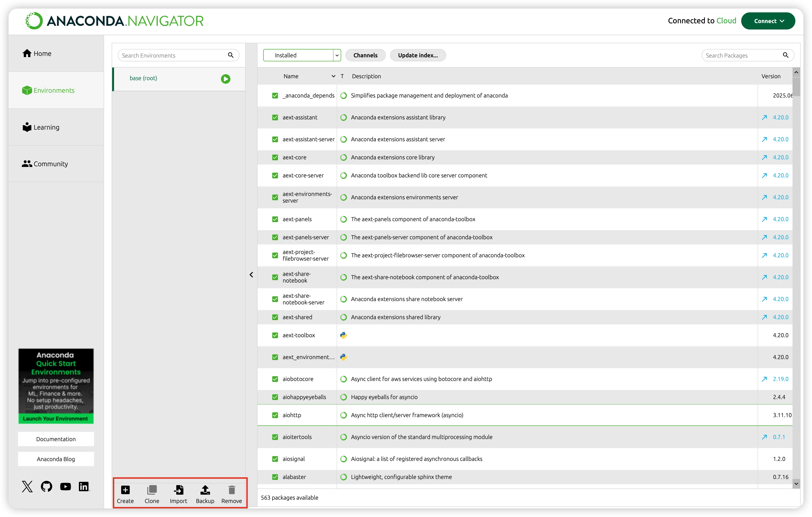Toggle the alabaster package checkbox
Viewport: 812px width, 517px height.
(x=275, y=477)
